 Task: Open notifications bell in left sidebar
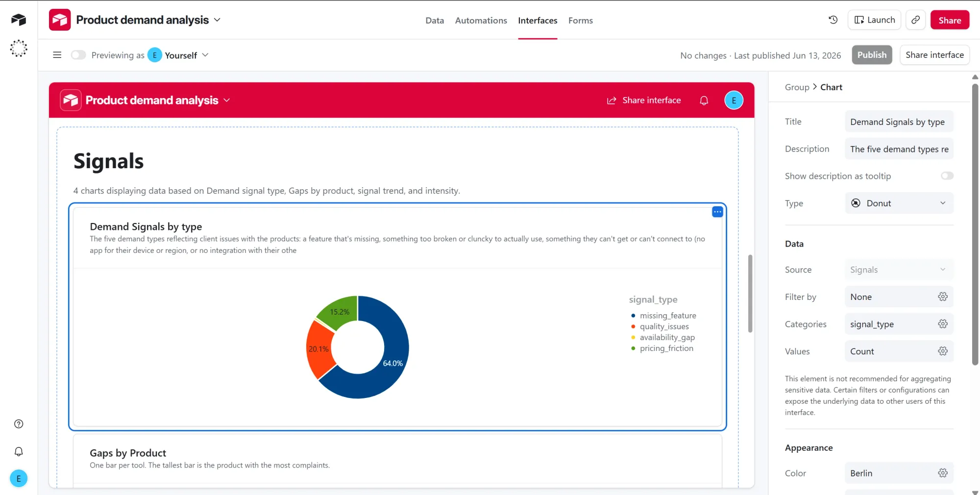click(19, 451)
